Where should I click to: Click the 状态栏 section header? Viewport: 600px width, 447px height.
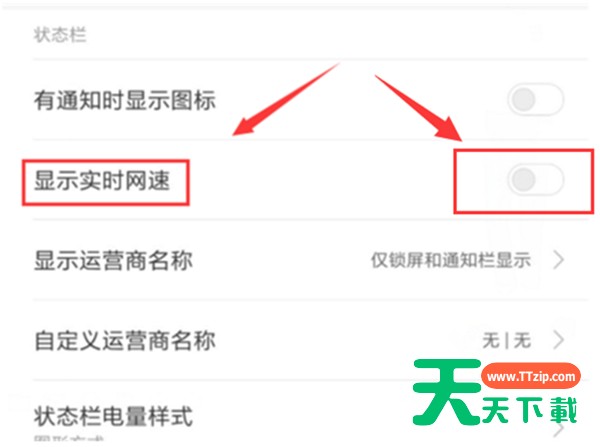pyautogui.click(x=60, y=35)
